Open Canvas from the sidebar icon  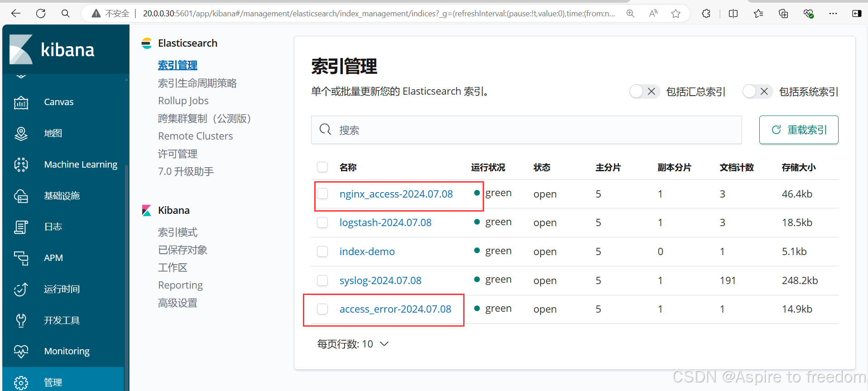tap(21, 102)
